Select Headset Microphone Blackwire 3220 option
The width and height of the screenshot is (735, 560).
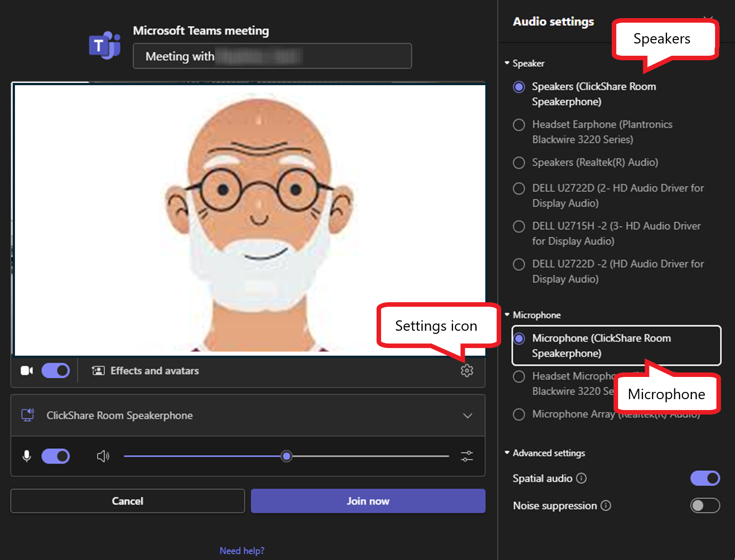tap(519, 377)
